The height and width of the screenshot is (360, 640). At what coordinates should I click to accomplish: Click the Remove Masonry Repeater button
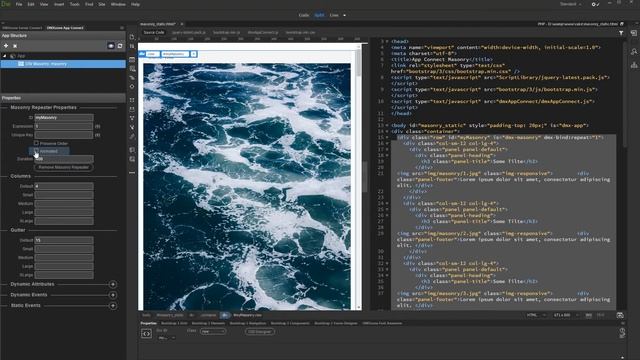(x=64, y=167)
